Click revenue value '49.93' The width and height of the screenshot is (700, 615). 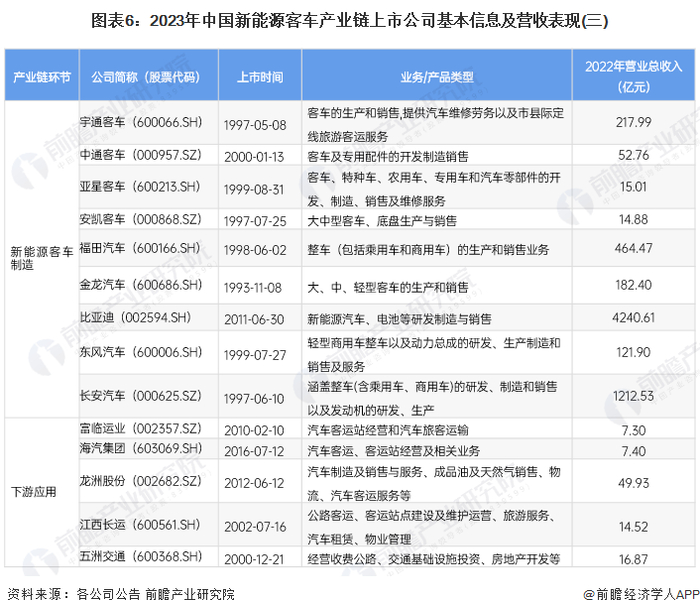(x=633, y=483)
